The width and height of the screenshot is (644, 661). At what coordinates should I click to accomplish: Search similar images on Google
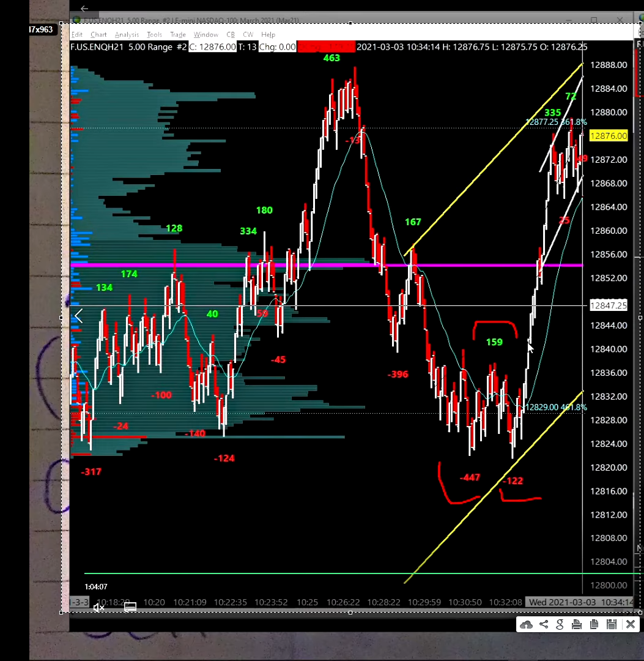pos(560,624)
